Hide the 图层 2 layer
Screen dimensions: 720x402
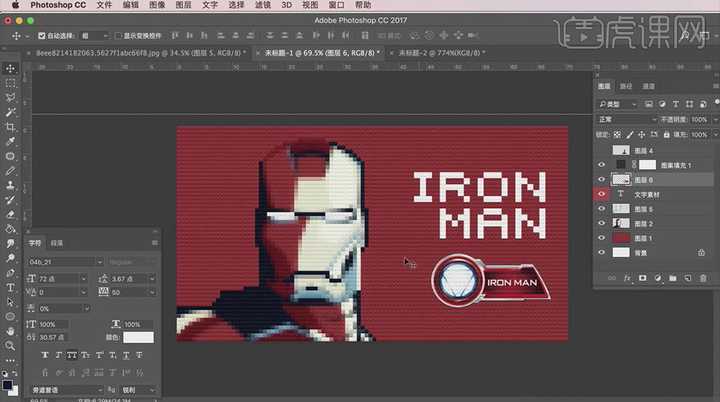[x=602, y=223]
